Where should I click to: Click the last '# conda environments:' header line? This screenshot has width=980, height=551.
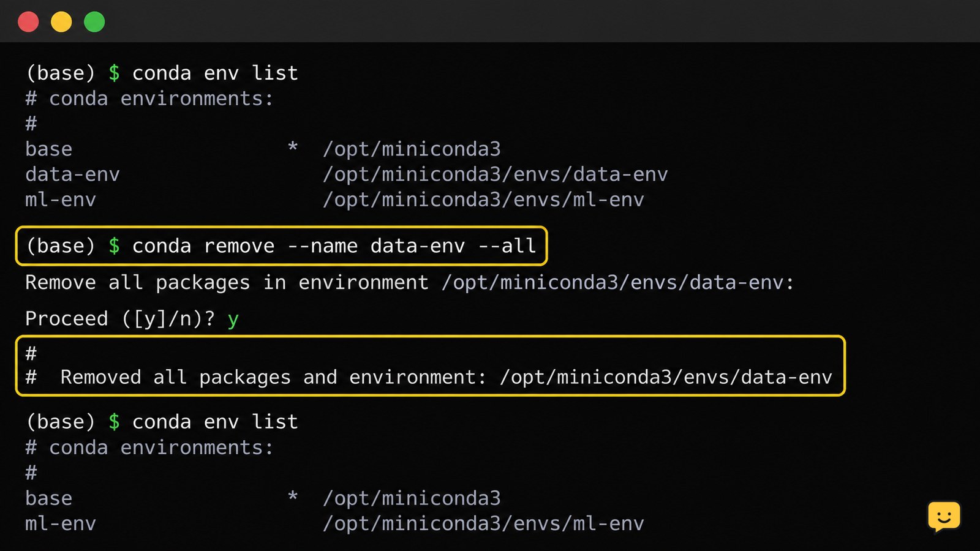149,448
